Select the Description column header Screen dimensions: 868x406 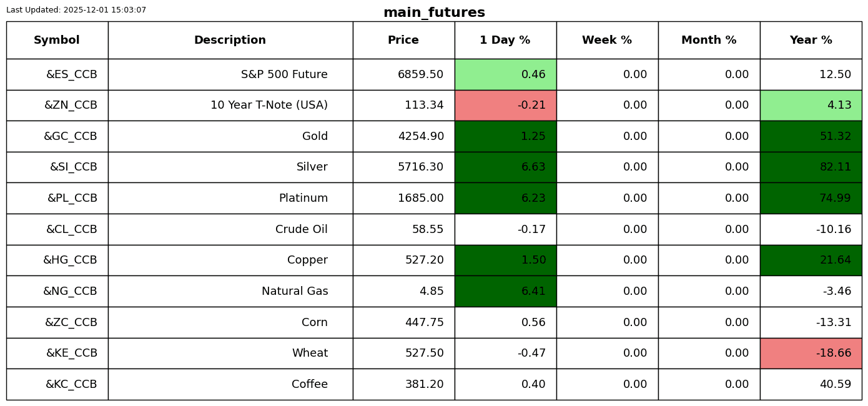[x=230, y=41]
